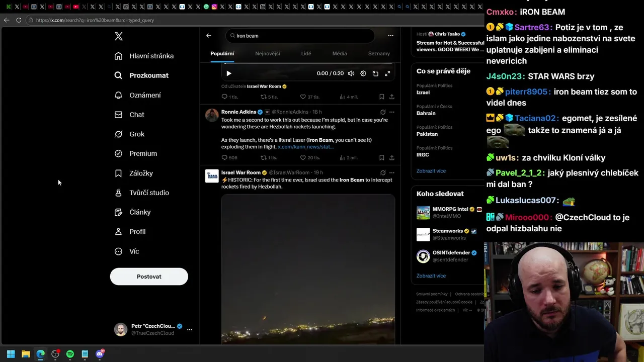Image resolution: width=644 pixels, height=362 pixels.
Task: Open the Bahrain trending topic
Action: [426, 113]
